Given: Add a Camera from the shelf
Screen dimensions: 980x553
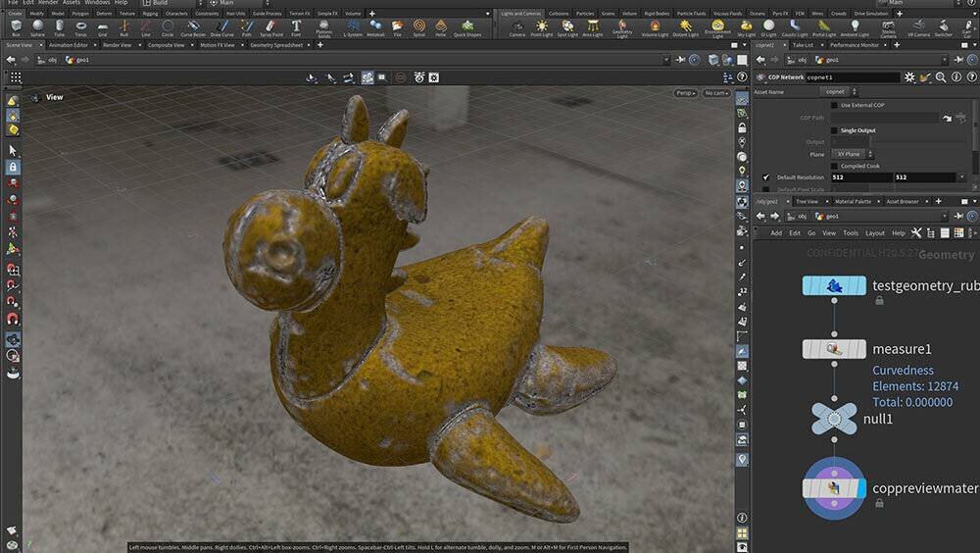Looking at the screenshot, I should tap(516, 27).
